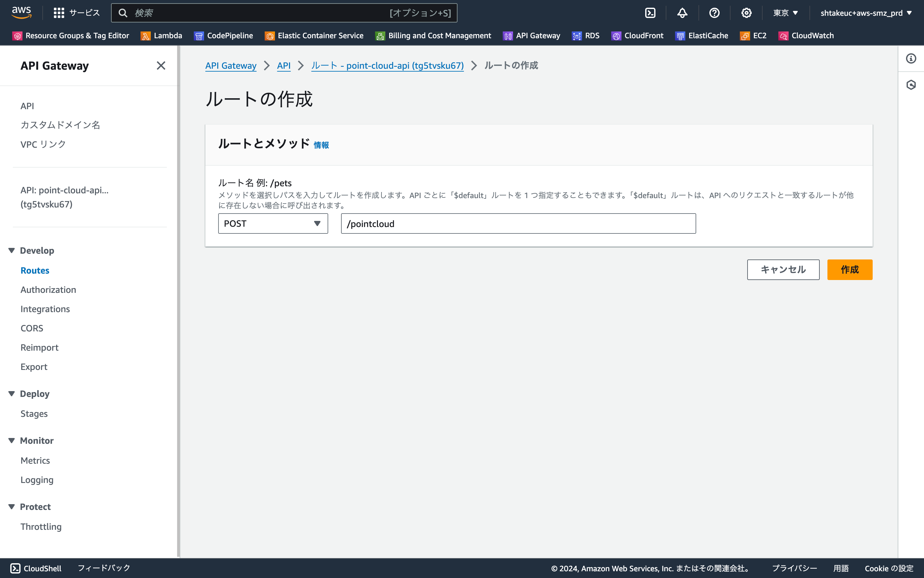This screenshot has height=578, width=924.
Task: Open the EC2 favorite shortcut
Action: point(753,36)
